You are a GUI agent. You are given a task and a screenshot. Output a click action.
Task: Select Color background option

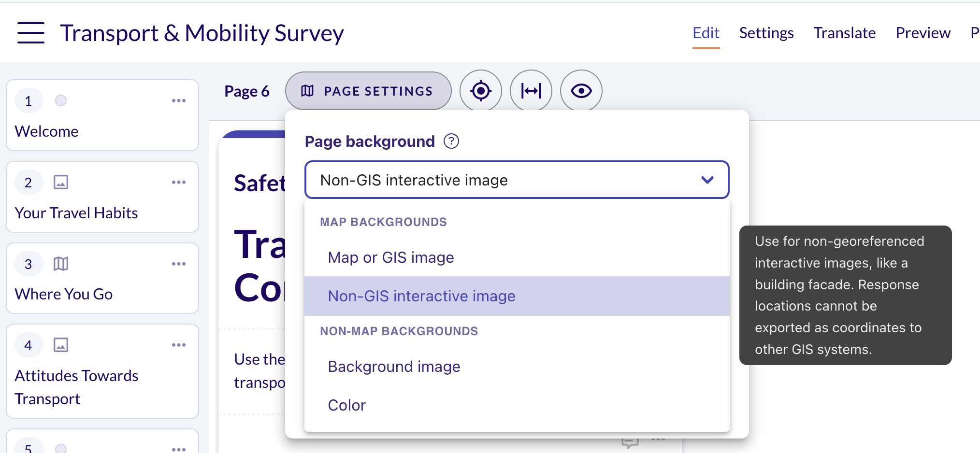click(517, 405)
